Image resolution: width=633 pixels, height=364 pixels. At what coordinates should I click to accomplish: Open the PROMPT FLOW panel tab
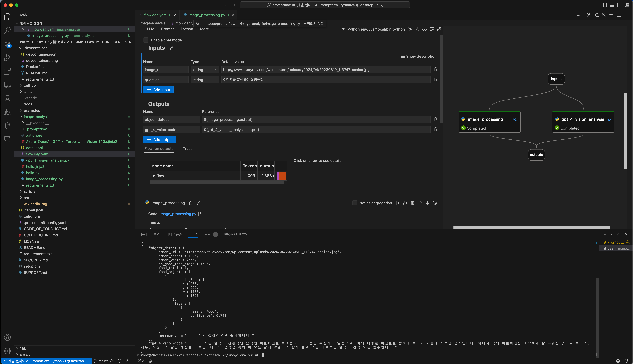tap(236, 234)
